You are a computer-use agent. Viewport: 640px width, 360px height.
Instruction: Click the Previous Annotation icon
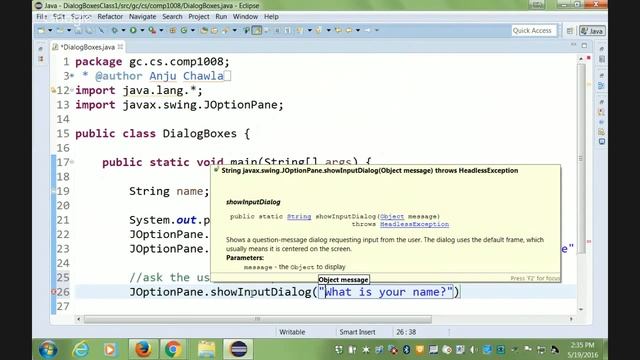coord(319,30)
